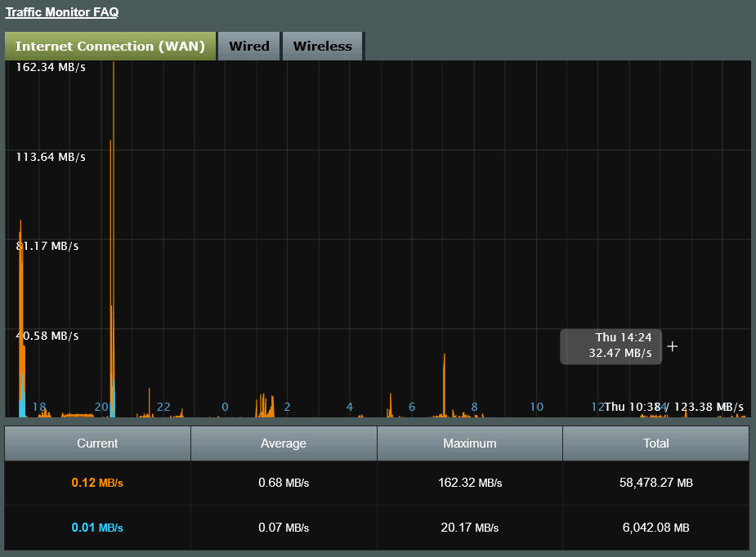Switch to the Wired tab

coord(248,47)
